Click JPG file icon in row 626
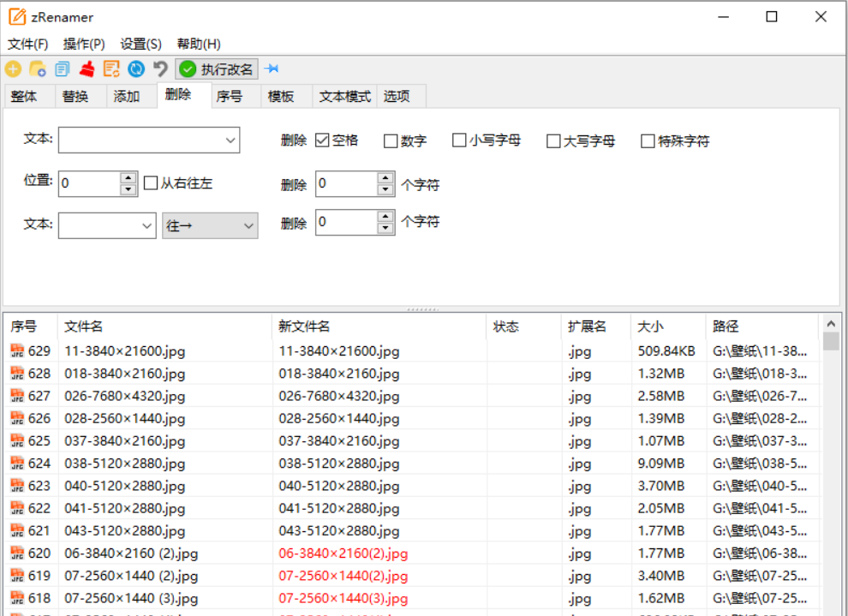848x616 pixels. [17, 418]
